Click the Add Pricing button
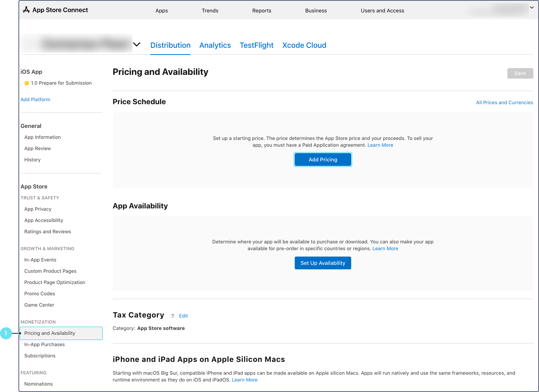This screenshot has width=539, height=392. point(323,160)
